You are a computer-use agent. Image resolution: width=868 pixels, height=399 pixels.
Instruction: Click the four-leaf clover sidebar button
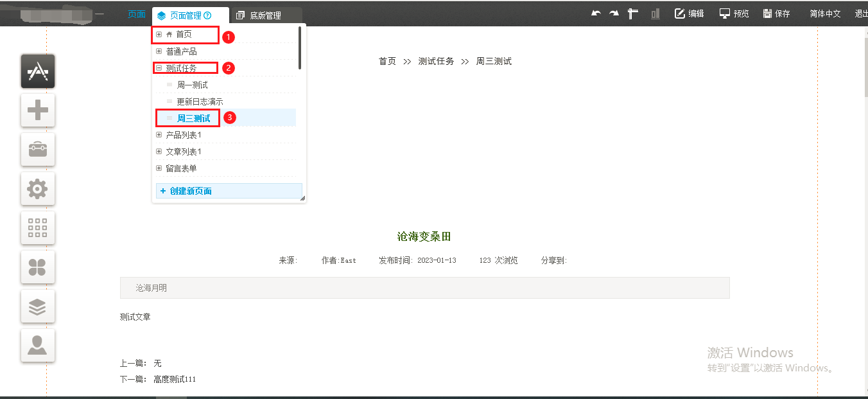(x=38, y=267)
